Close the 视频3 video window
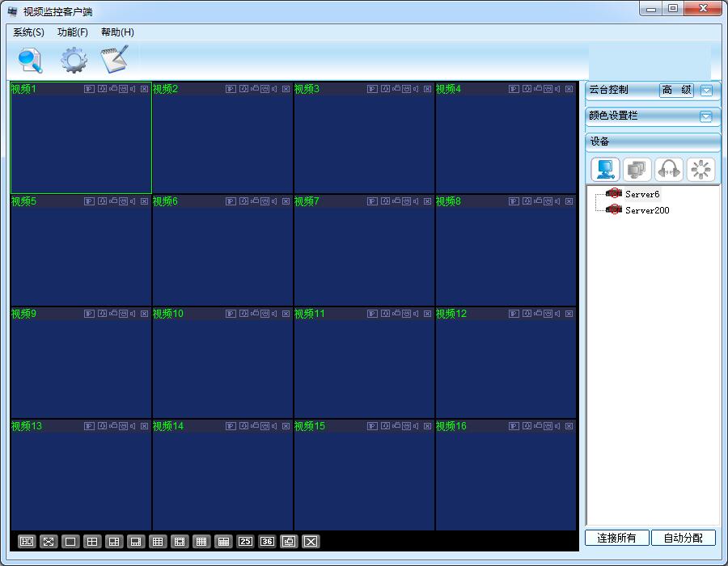 [427, 89]
